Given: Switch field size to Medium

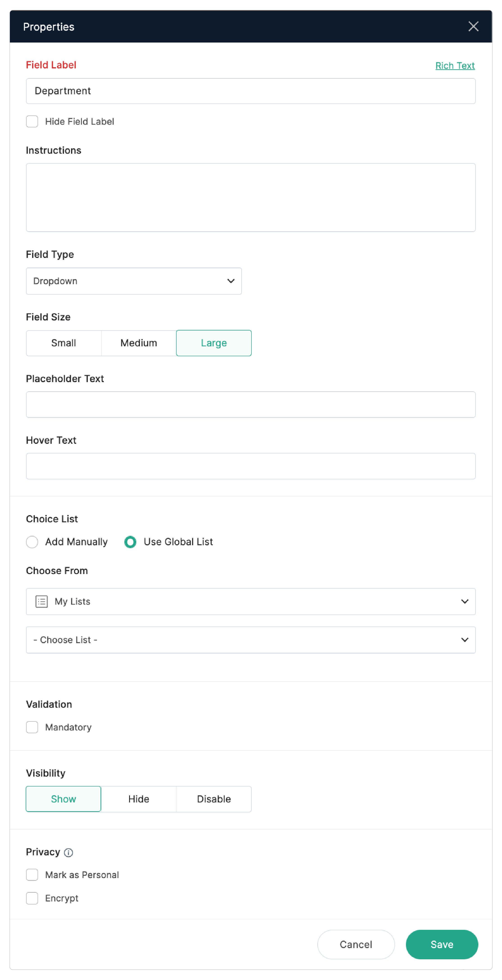Looking at the screenshot, I should (138, 343).
